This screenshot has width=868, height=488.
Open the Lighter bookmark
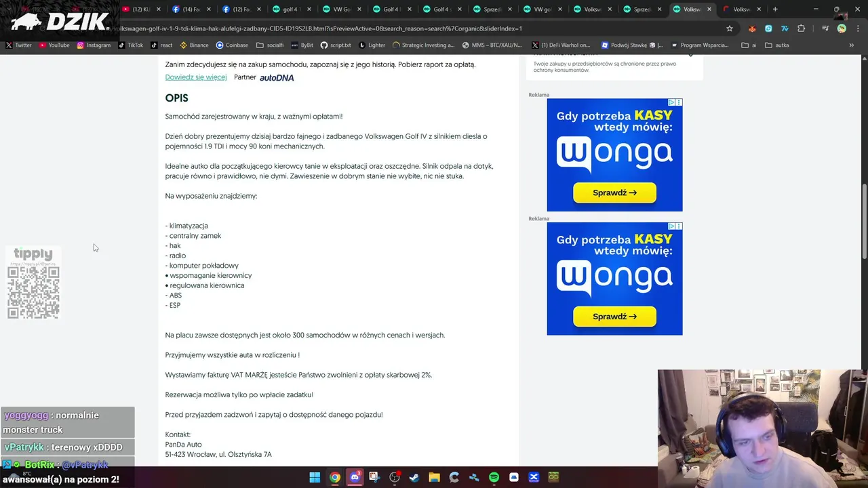pos(372,45)
